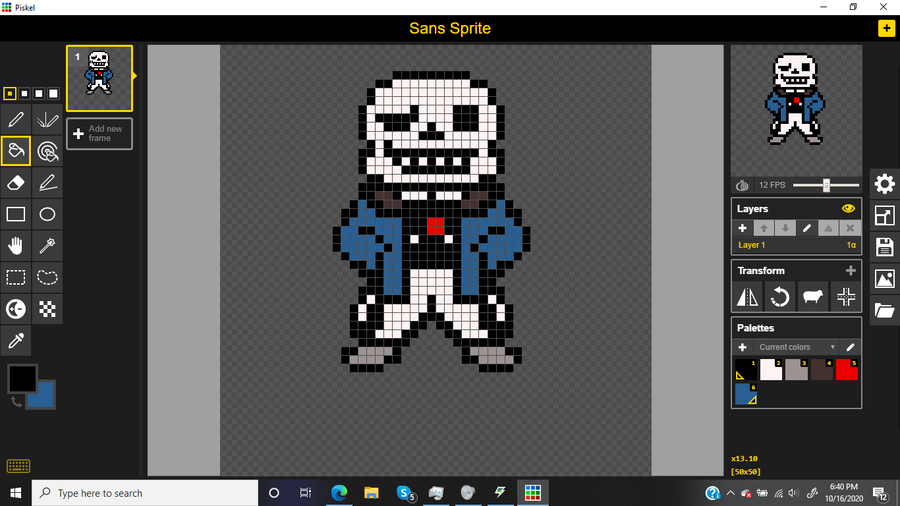Image resolution: width=900 pixels, height=506 pixels.
Task: Open the Export image panel
Action: click(x=885, y=279)
